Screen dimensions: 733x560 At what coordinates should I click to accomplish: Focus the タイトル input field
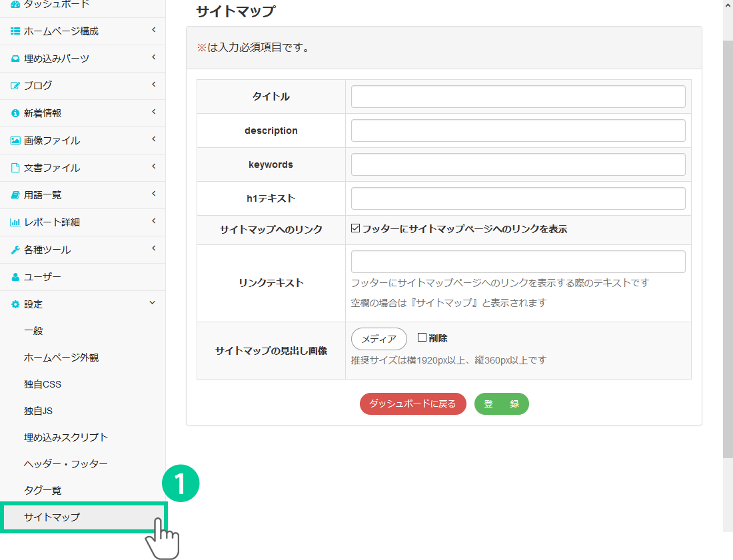[x=518, y=97]
